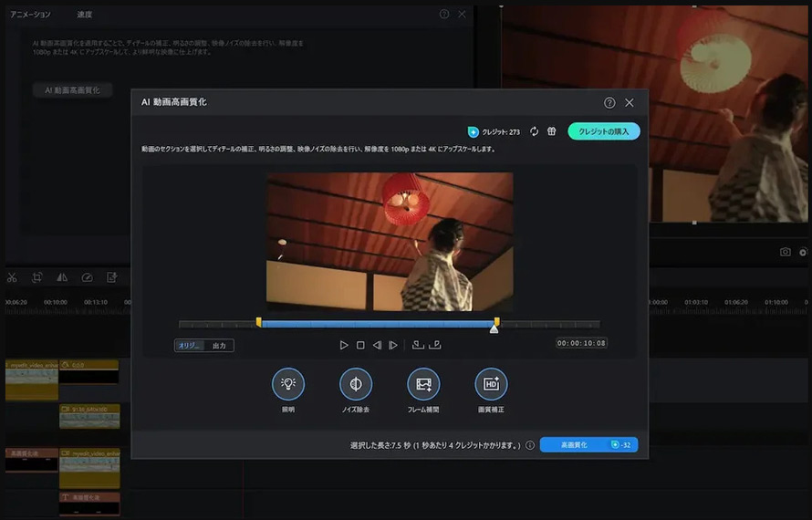Click the video preview in the dialog

(x=390, y=242)
